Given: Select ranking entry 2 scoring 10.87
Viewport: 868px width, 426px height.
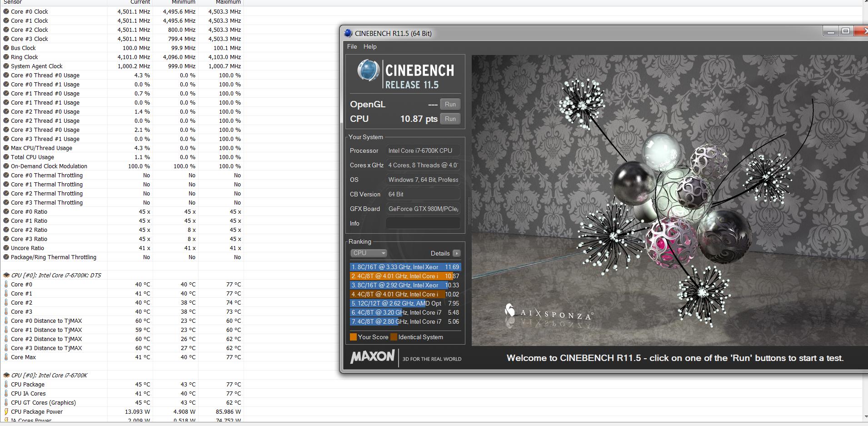Looking at the screenshot, I should tap(405, 276).
